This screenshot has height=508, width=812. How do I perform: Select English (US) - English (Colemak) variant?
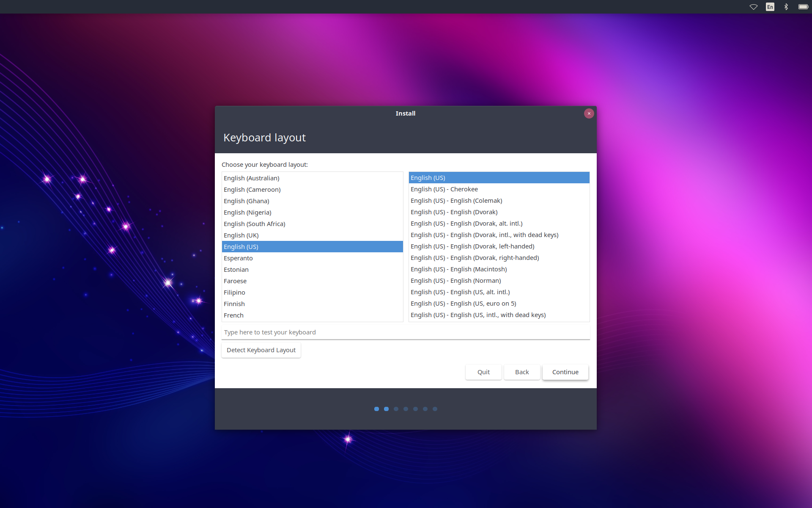click(x=456, y=201)
